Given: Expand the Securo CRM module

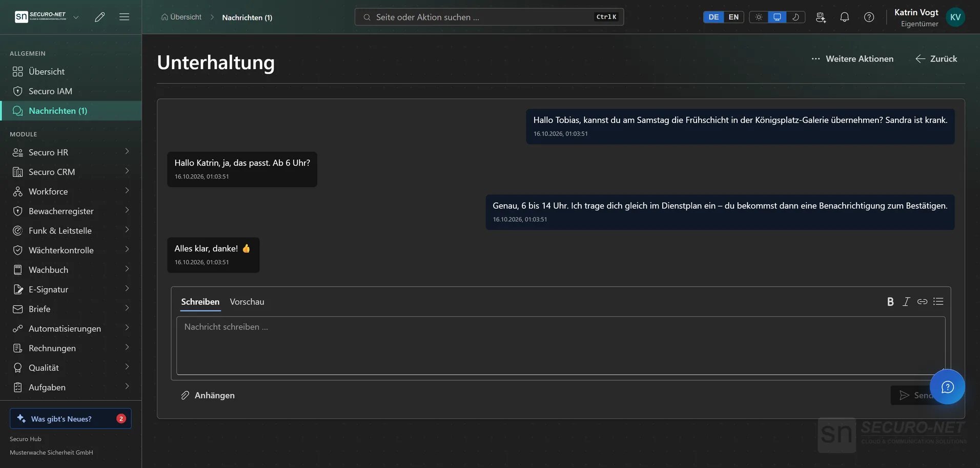Looking at the screenshot, I should (71, 172).
